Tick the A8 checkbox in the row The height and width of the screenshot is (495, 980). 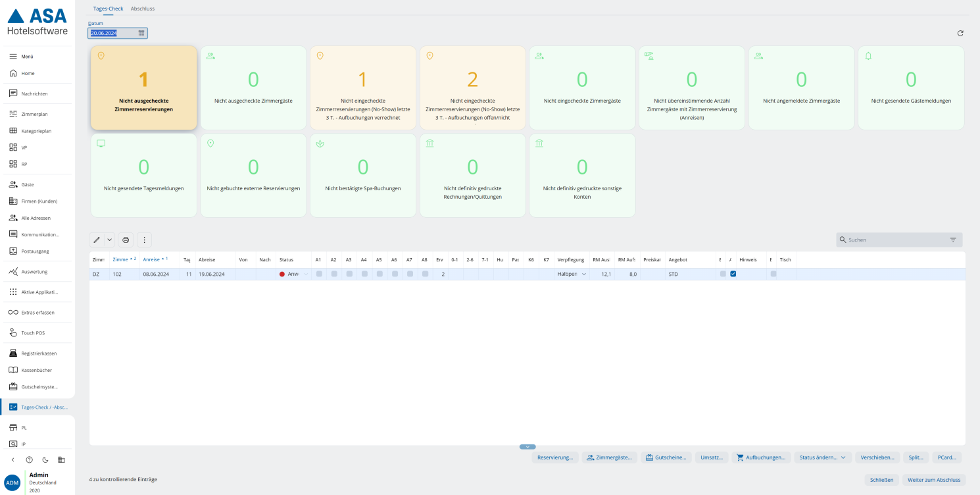coord(426,274)
